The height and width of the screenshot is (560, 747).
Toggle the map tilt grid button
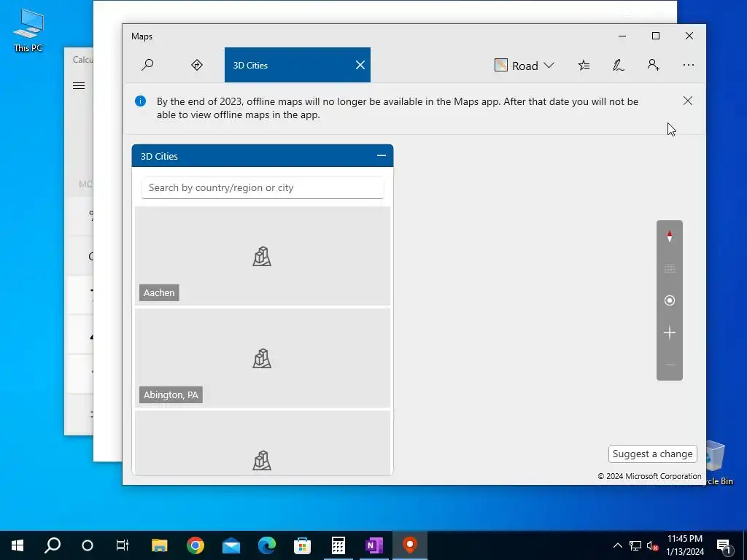coord(670,268)
